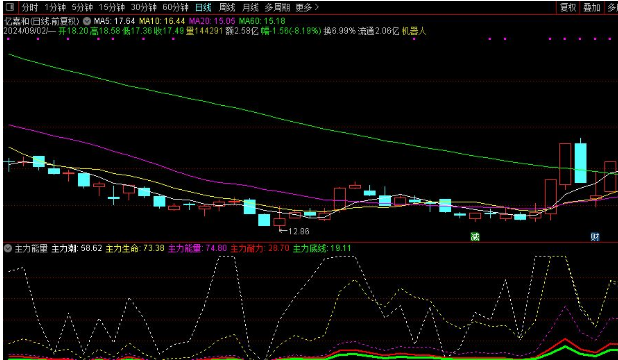Image resolution: width=618 pixels, height=360 pixels.
Task: Select the 30分钟 period
Action: (x=144, y=7)
